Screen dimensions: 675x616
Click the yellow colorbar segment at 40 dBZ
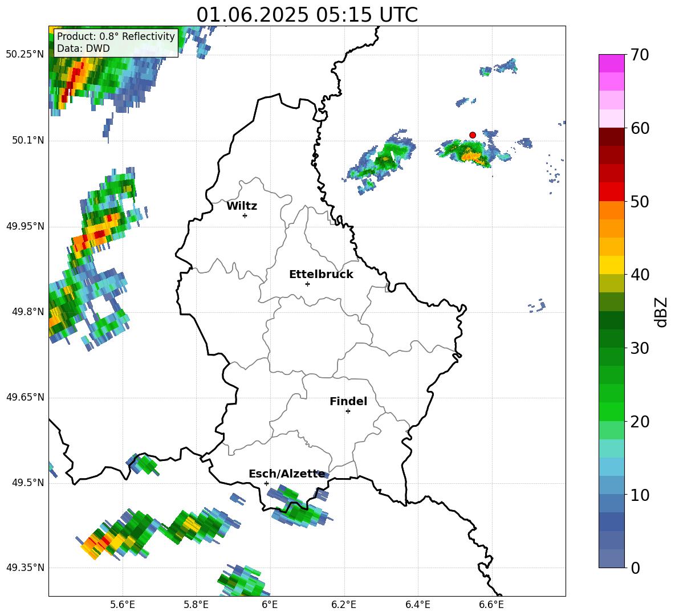(x=612, y=265)
